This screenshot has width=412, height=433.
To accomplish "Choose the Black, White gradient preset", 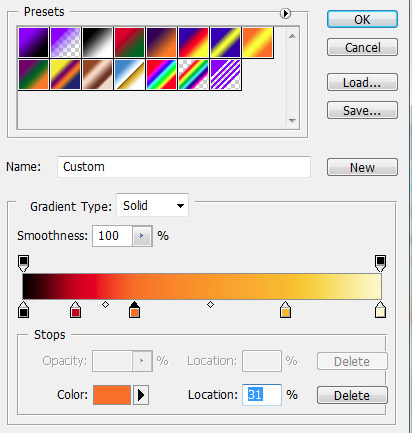I will [x=97, y=42].
